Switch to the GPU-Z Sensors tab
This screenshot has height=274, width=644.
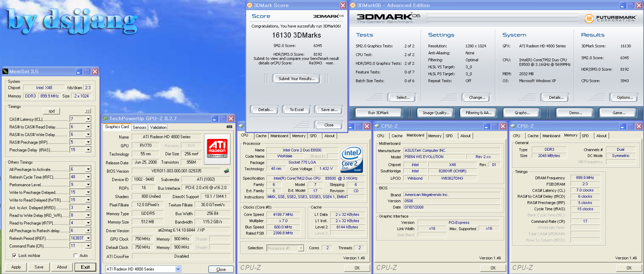click(x=139, y=127)
